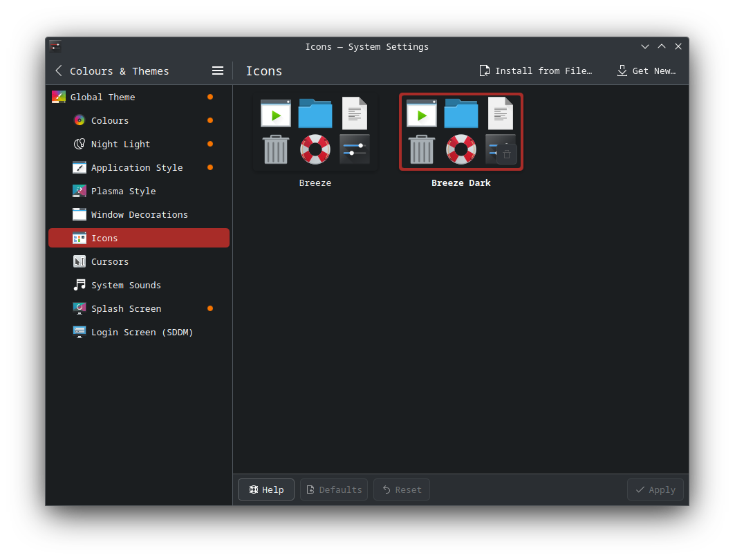Close the System Settings window
Image resolution: width=735 pixels, height=560 pixels.
click(678, 46)
